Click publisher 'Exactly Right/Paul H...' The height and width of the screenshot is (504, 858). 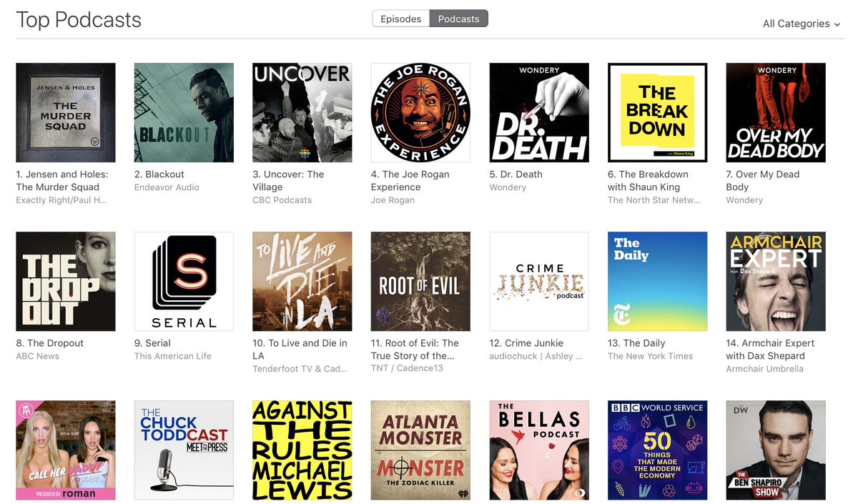[x=61, y=200]
